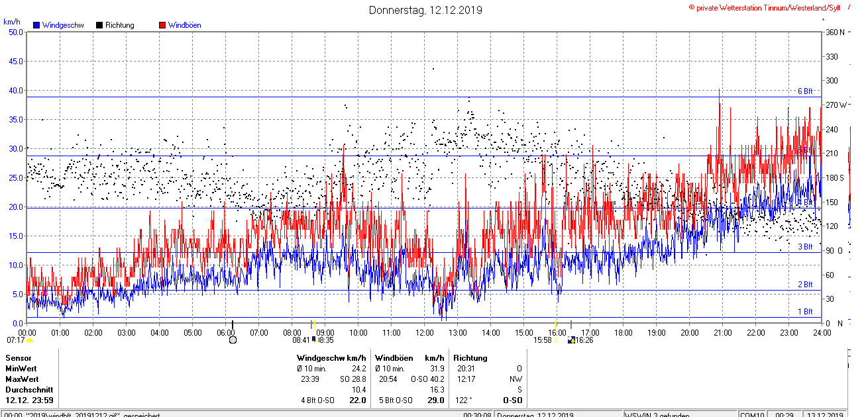Click the blue moon icon between 08:41 and 08:35
The image size is (868, 417).
coord(314,340)
